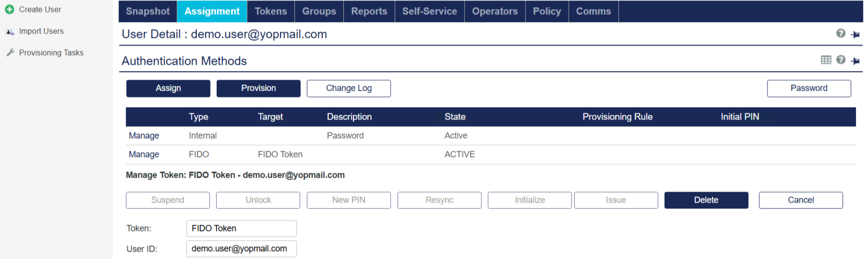Image resolution: width=868 pixels, height=259 pixels.
Task: Click the Create User plus icon
Action: (10, 9)
